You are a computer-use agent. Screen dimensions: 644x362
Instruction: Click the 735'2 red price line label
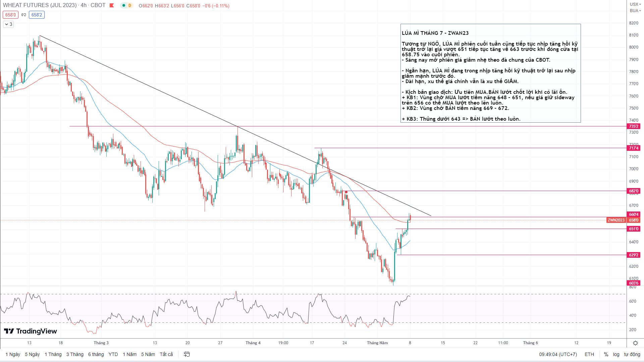634,126
